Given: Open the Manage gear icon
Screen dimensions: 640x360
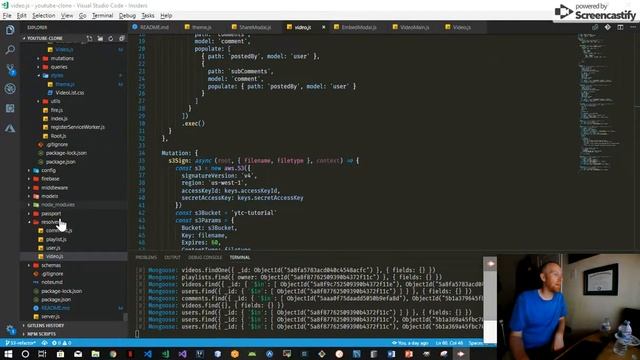Looking at the screenshot, I should (x=10, y=329).
